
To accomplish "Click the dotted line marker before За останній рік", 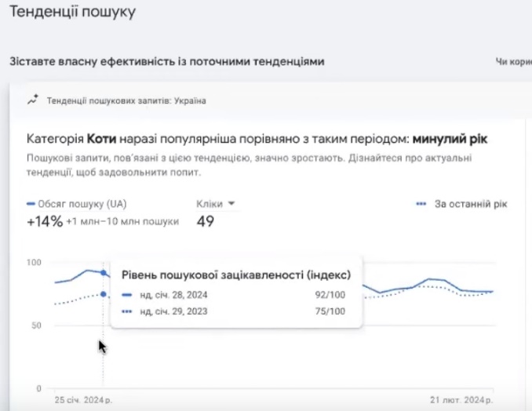I will tap(422, 204).
